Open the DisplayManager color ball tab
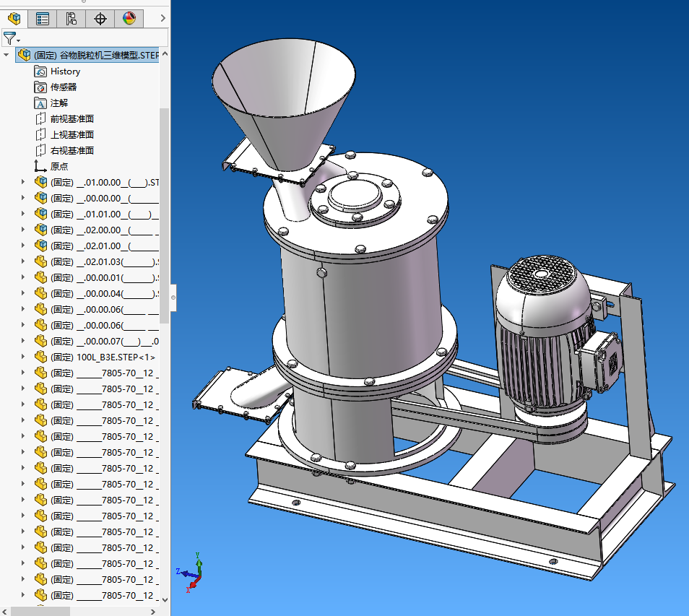 click(129, 19)
